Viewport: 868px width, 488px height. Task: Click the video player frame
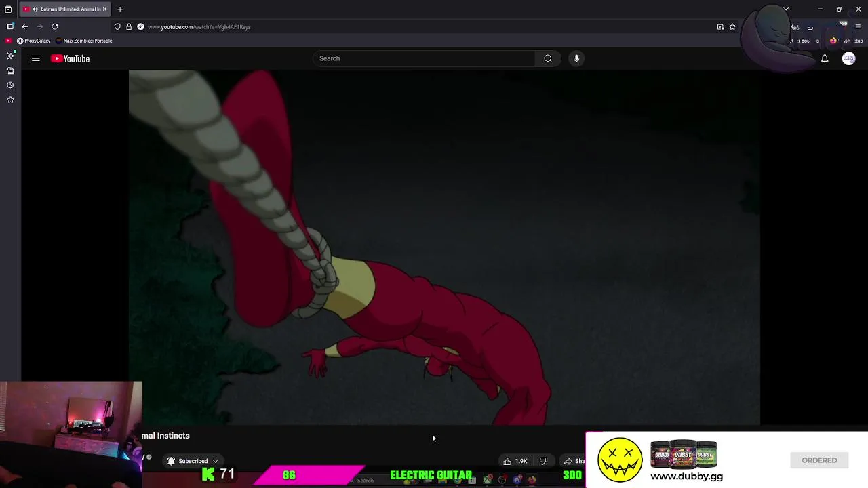pos(444,247)
